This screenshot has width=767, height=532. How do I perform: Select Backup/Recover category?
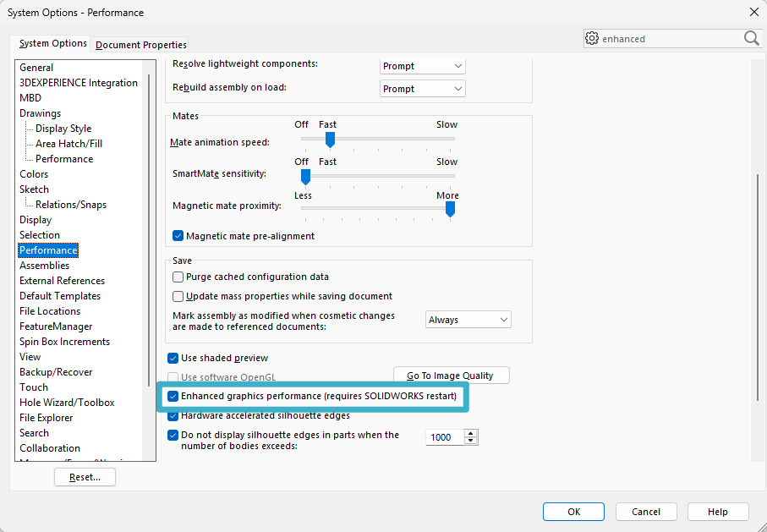[x=56, y=372]
